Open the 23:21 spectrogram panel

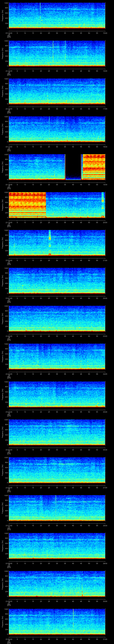57,280
